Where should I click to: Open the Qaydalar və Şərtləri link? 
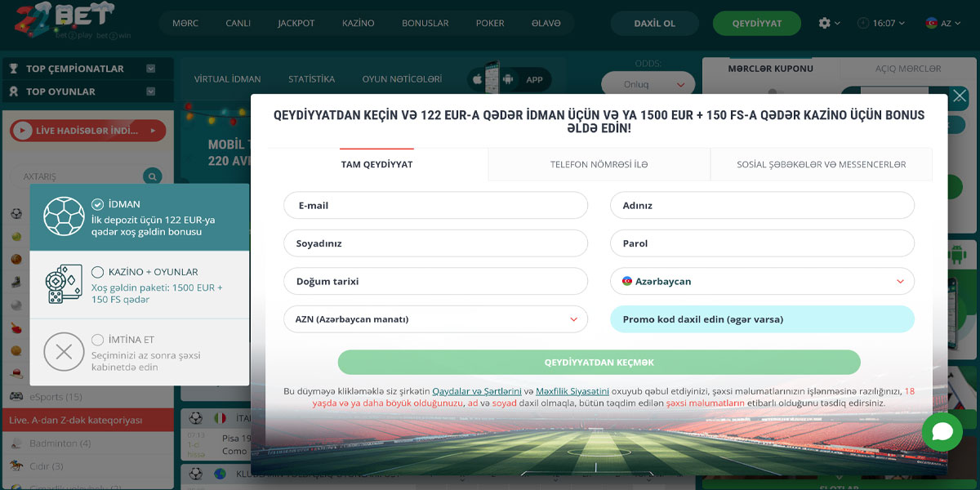[x=477, y=391]
